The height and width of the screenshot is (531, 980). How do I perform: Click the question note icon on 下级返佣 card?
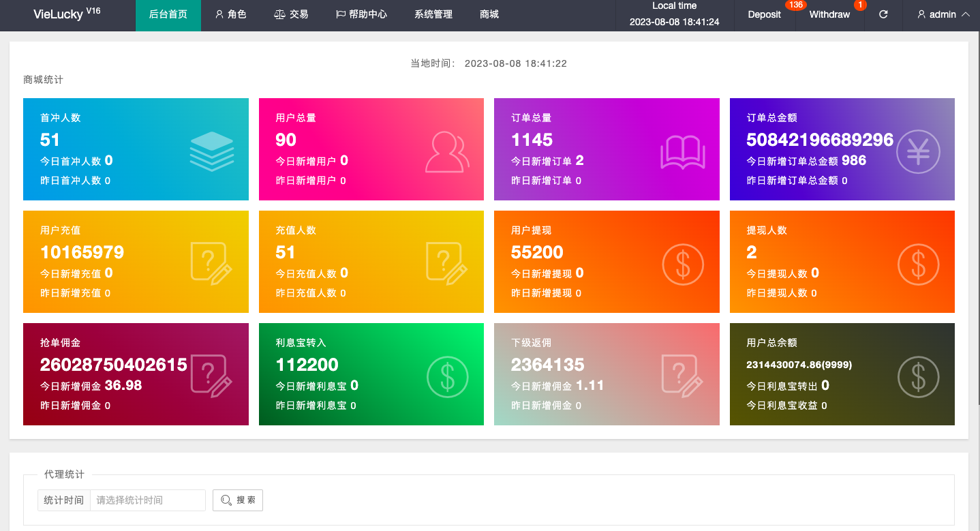pos(682,376)
